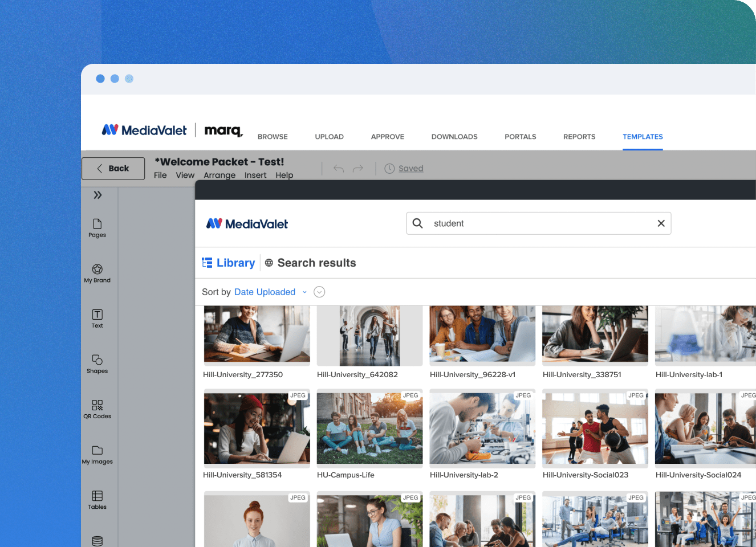Select the TEMPLATES tab

[x=643, y=137]
